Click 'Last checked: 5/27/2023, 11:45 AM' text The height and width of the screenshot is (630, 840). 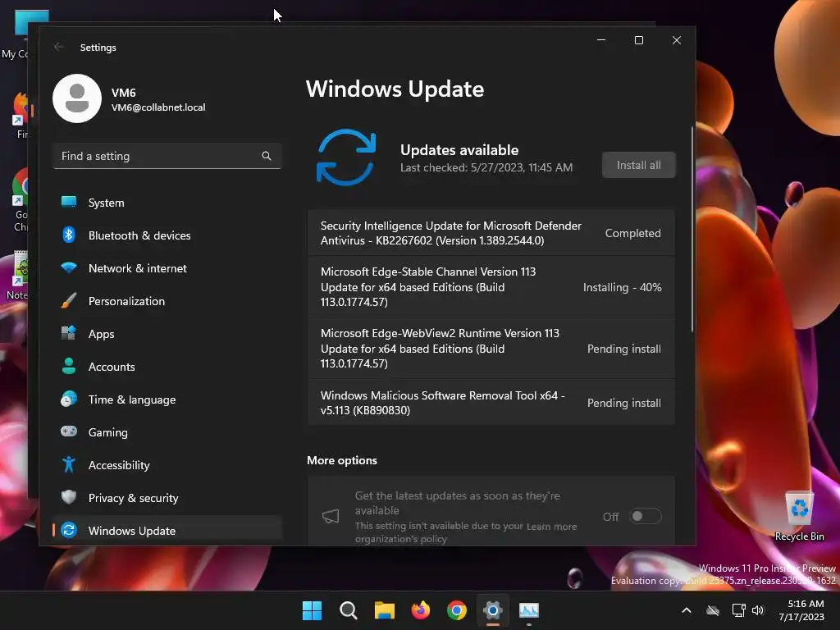pyautogui.click(x=486, y=167)
